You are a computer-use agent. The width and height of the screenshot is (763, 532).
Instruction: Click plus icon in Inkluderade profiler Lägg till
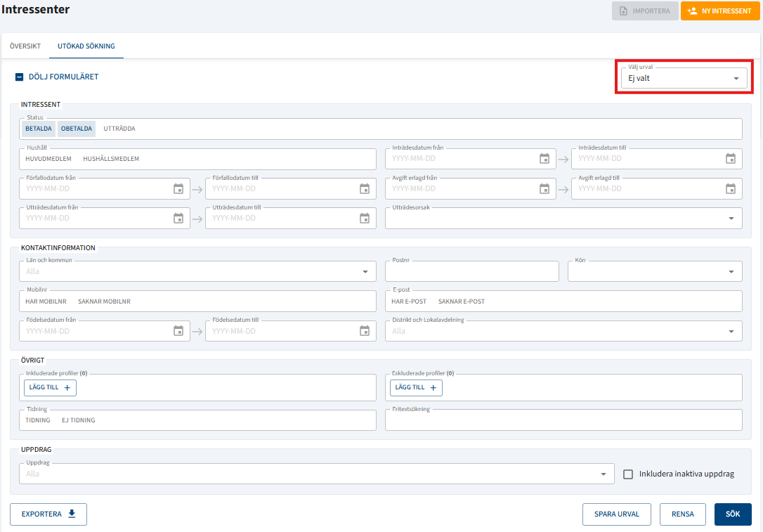pyautogui.click(x=67, y=387)
